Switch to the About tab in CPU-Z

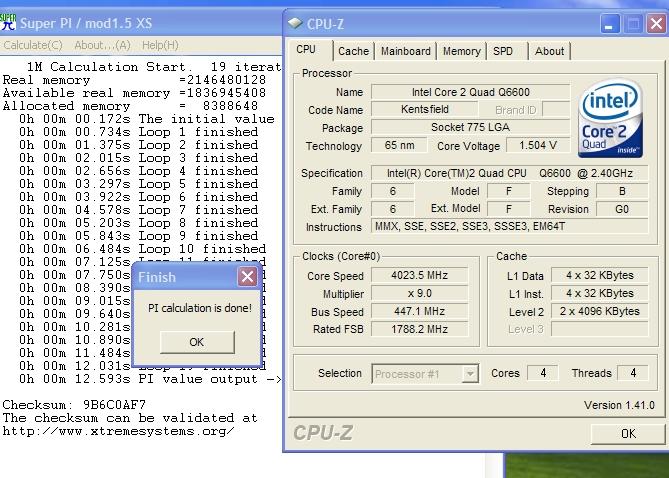click(550, 51)
